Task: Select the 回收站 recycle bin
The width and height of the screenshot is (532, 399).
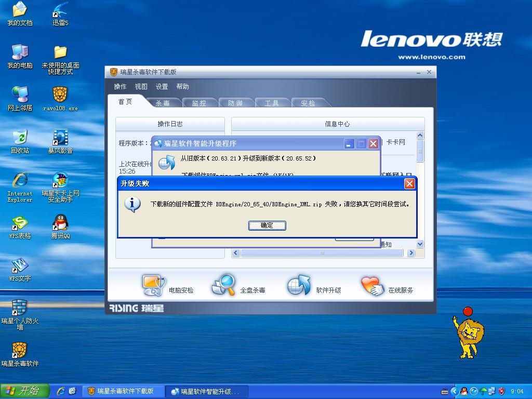Action: tap(20, 141)
